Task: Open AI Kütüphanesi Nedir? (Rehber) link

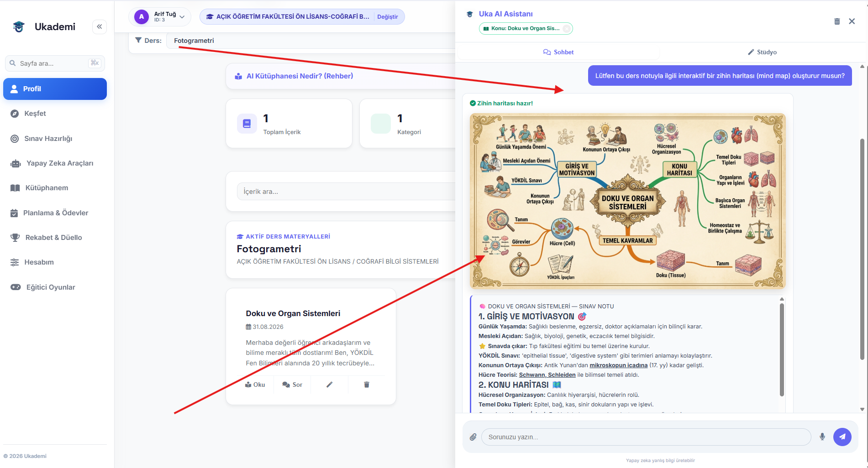Action: [300, 76]
